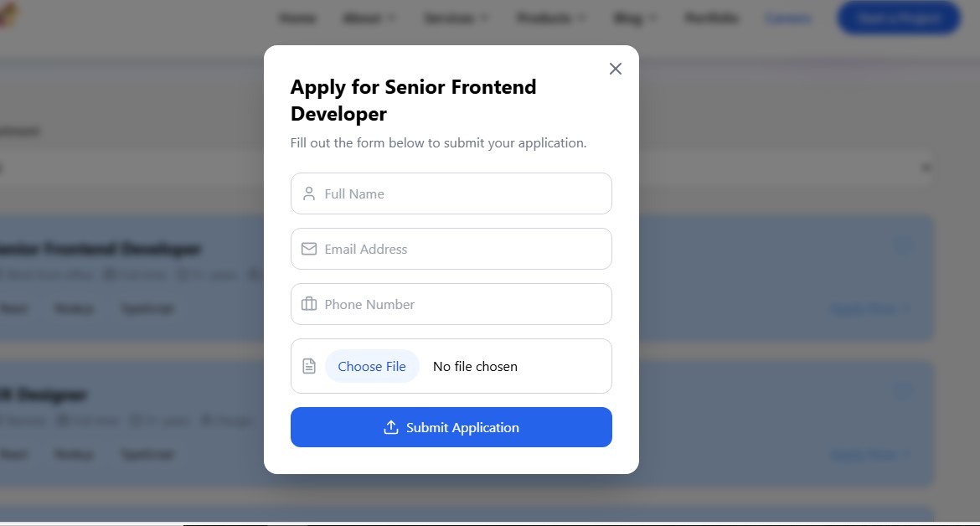Click the person icon in Full Name field

pyautogui.click(x=309, y=193)
